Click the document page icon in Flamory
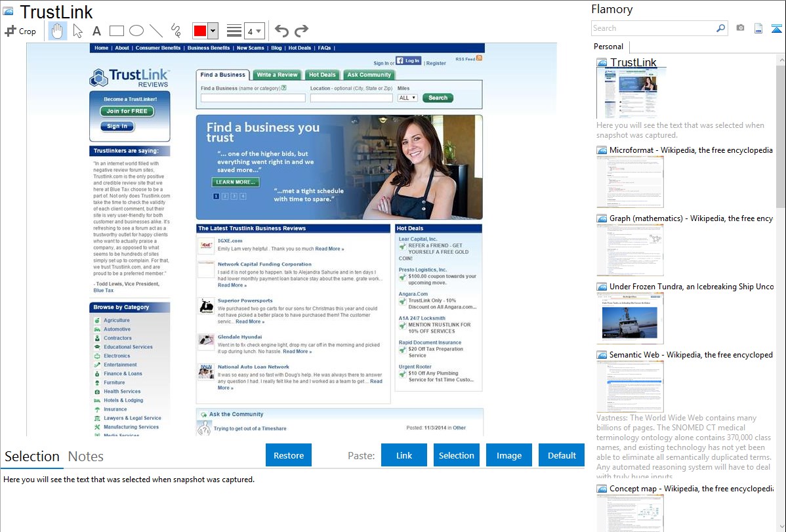Screen dimensions: 786x532 click(x=758, y=28)
